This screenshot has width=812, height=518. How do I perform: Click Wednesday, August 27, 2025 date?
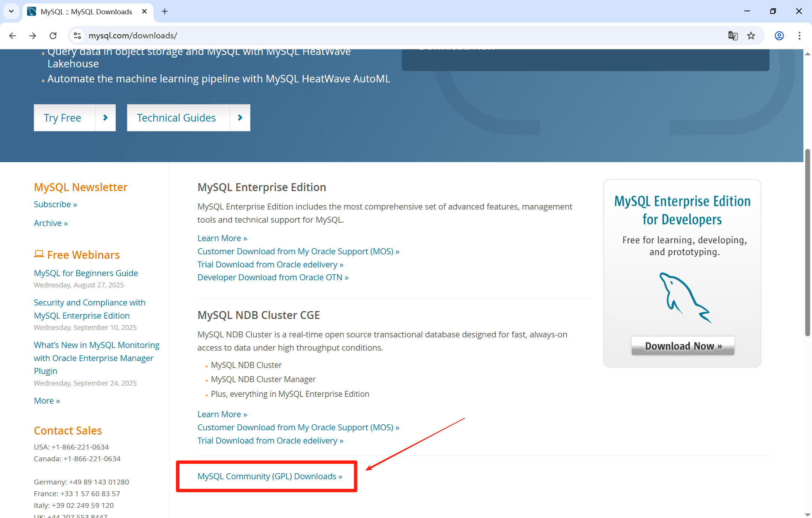[x=79, y=285]
